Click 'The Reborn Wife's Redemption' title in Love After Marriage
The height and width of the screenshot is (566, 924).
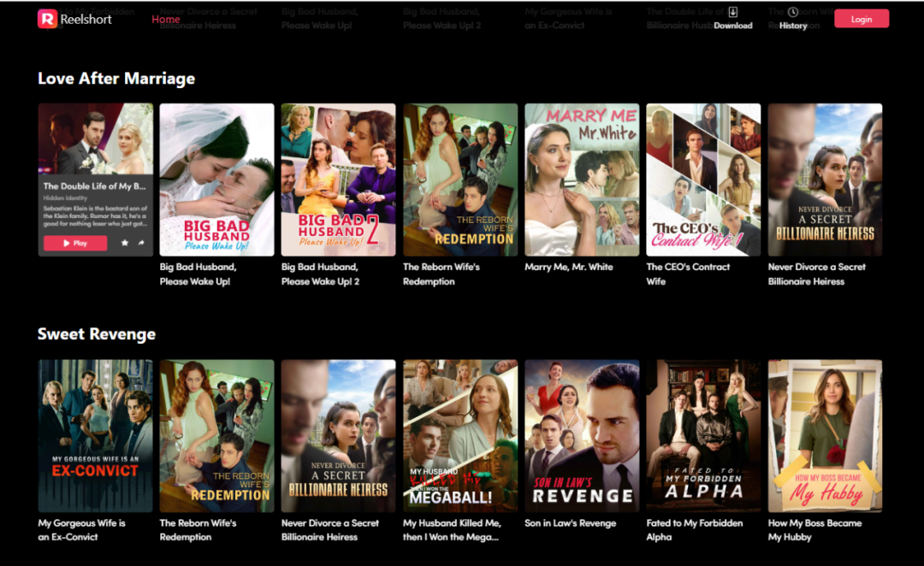tap(441, 274)
